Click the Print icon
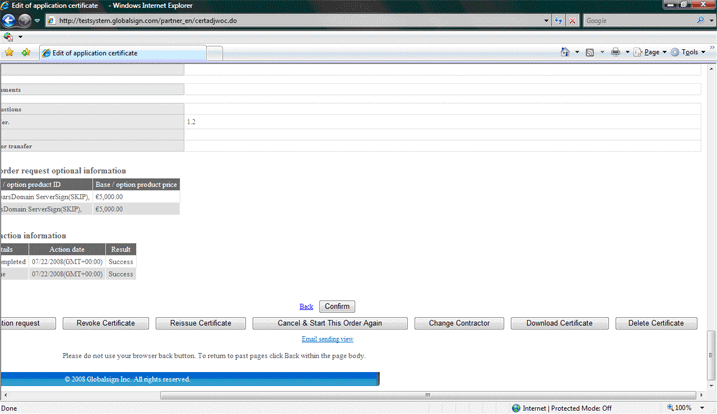The width and height of the screenshot is (717, 414). [615, 52]
